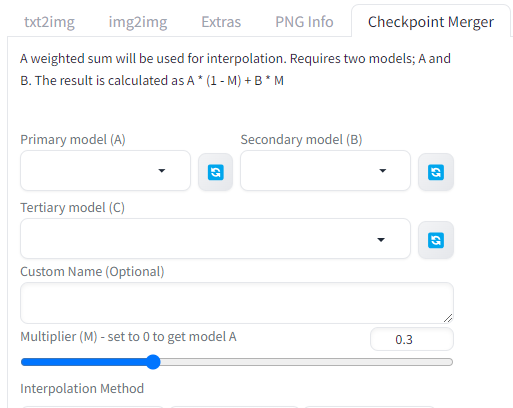Refresh the Primary model (A) list
This screenshot has height=408, width=513.
(215, 172)
